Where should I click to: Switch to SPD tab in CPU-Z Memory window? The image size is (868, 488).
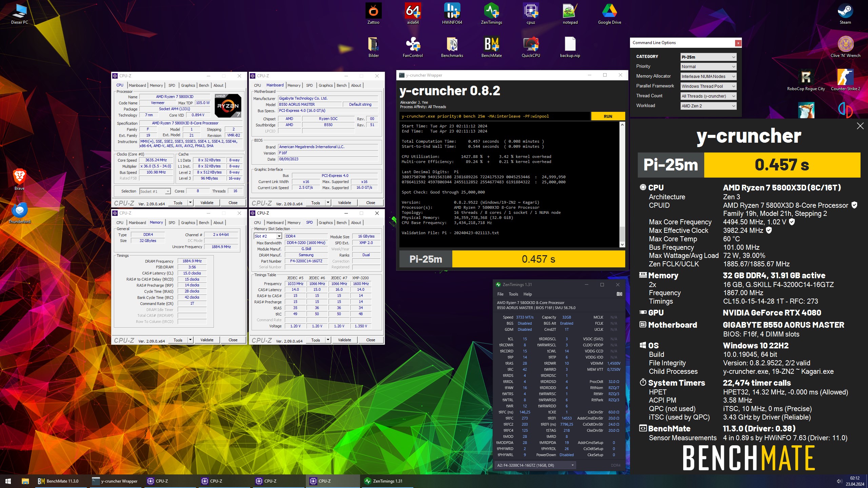click(x=172, y=223)
